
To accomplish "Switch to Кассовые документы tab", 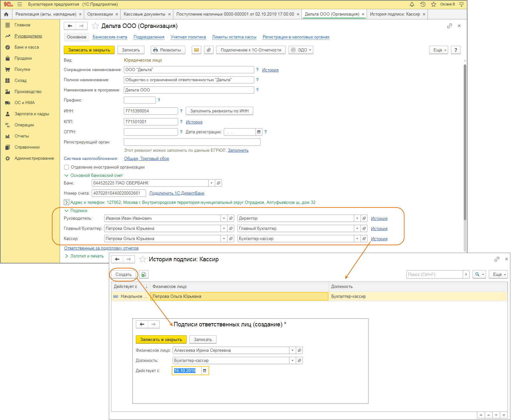I will 144,14.
